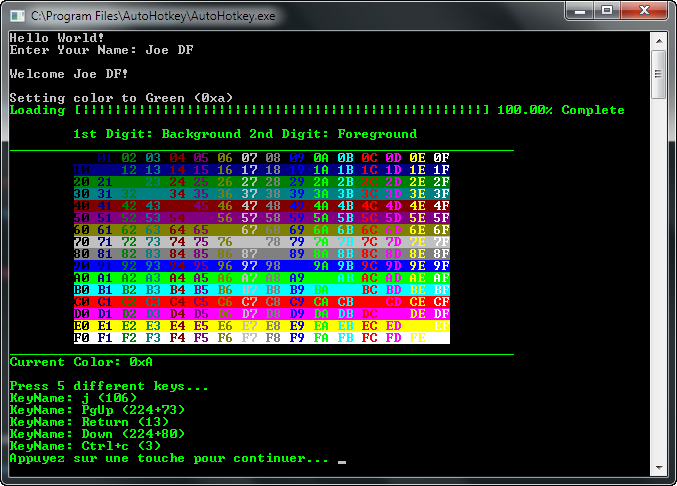Screen dimensions: 677x486
Task: Click 'KeyName: Down (224+80)' line
Action: (x=97, y=434)
